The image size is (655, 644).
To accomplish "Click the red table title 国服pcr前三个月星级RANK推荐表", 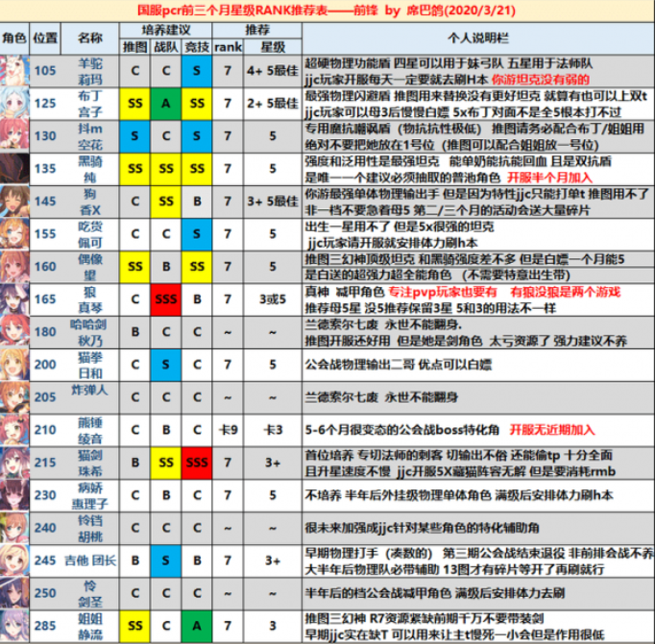I will (232, 11).
